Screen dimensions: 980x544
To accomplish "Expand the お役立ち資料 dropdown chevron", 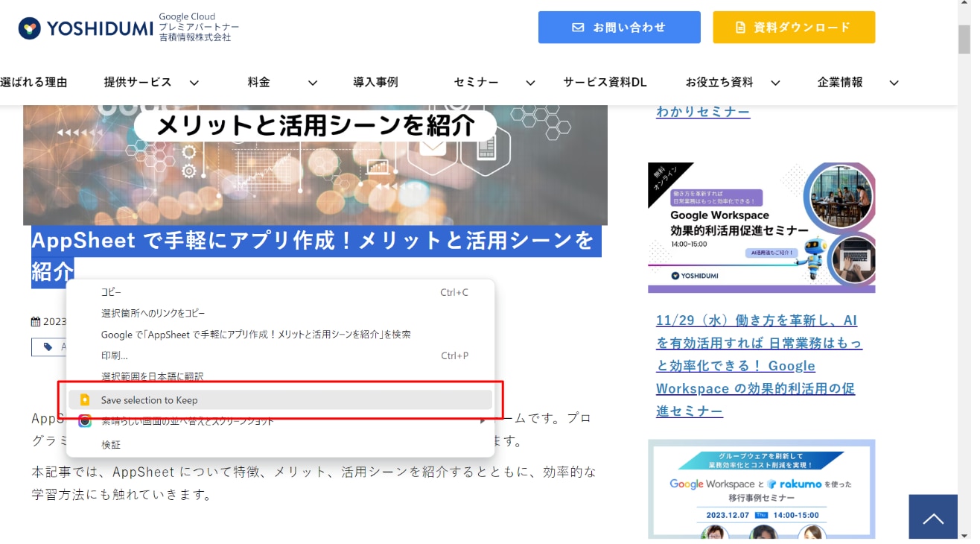I will pos(775,83).
